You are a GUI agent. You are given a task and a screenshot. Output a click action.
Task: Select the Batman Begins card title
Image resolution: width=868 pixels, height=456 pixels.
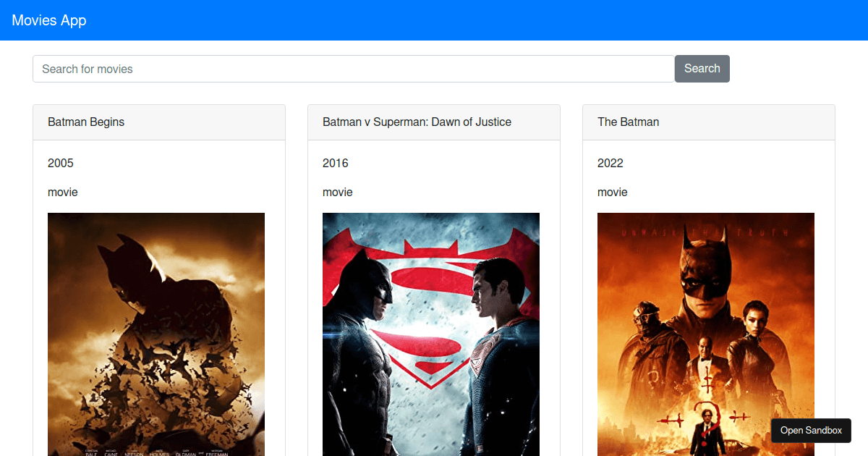tap(86, 122)
